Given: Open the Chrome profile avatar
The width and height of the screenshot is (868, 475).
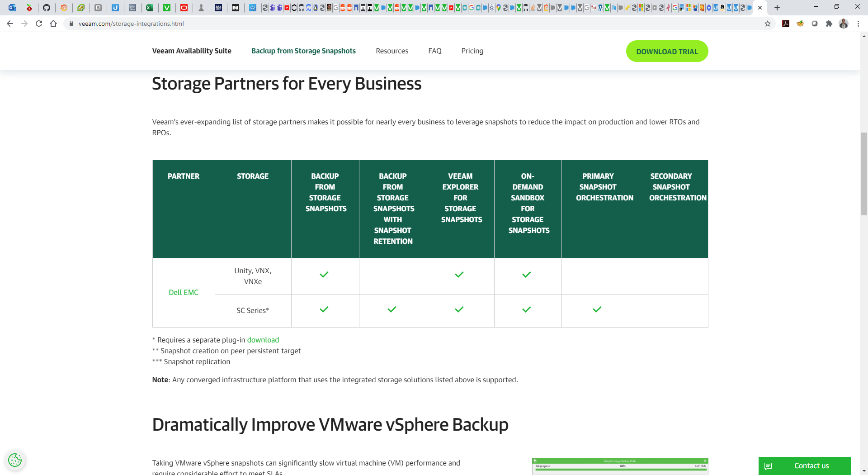Looking at the screenshot, I should click(x=844, y=24).
